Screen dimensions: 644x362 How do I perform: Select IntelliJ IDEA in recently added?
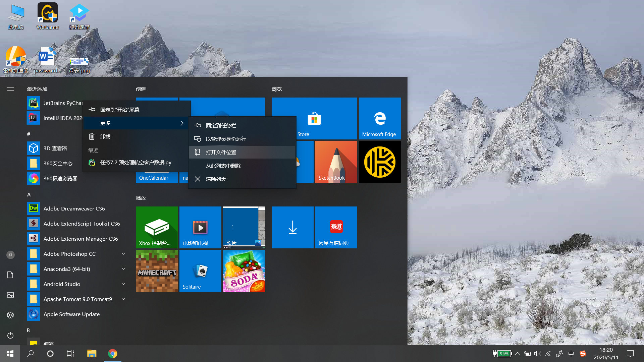[x=55, y=118]
